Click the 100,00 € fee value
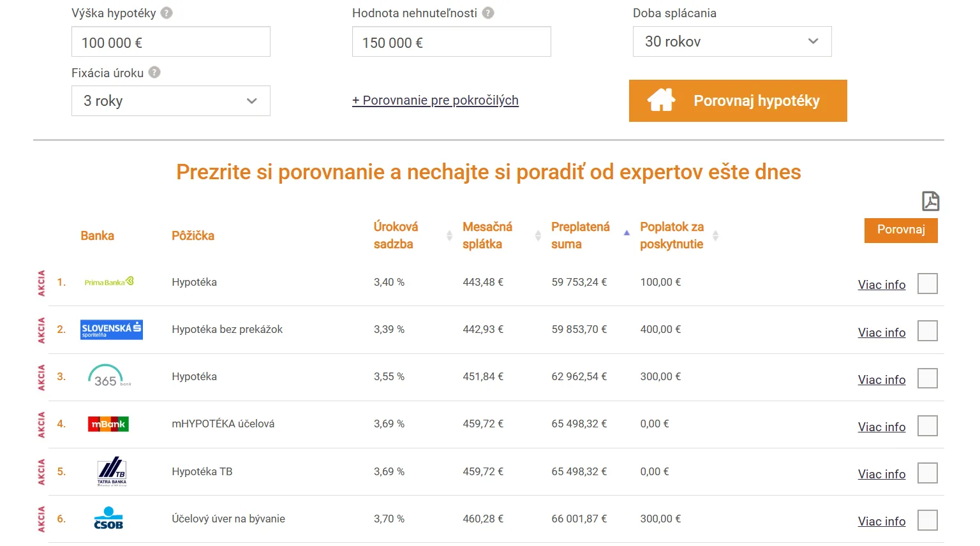 (661, 282)
